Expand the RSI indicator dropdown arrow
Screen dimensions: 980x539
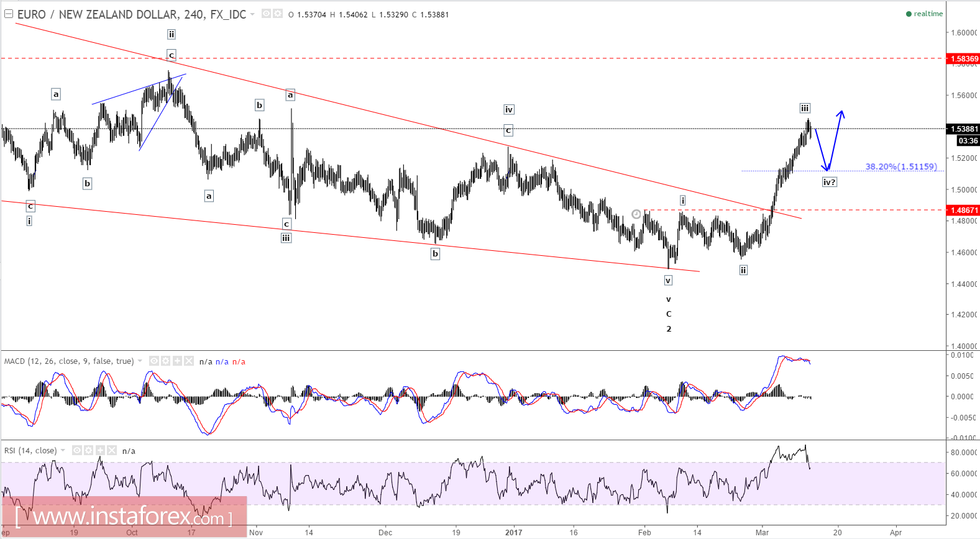63,450
